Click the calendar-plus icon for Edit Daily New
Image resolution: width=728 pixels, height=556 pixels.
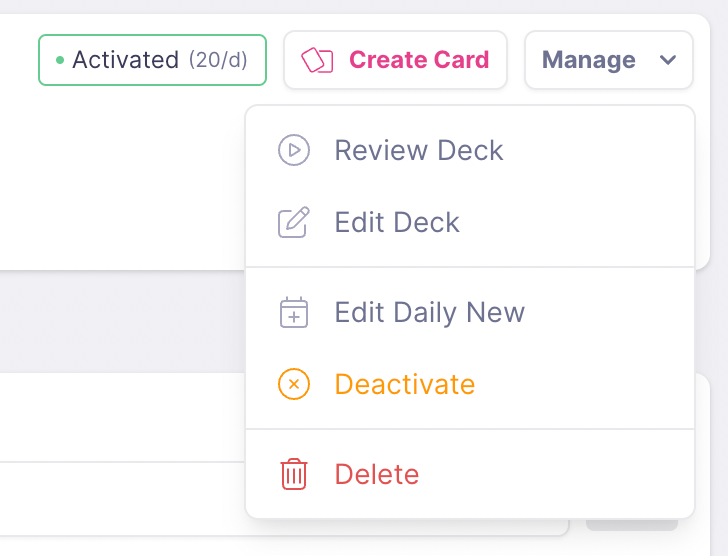pyautogui.click(x=294, y=313)
